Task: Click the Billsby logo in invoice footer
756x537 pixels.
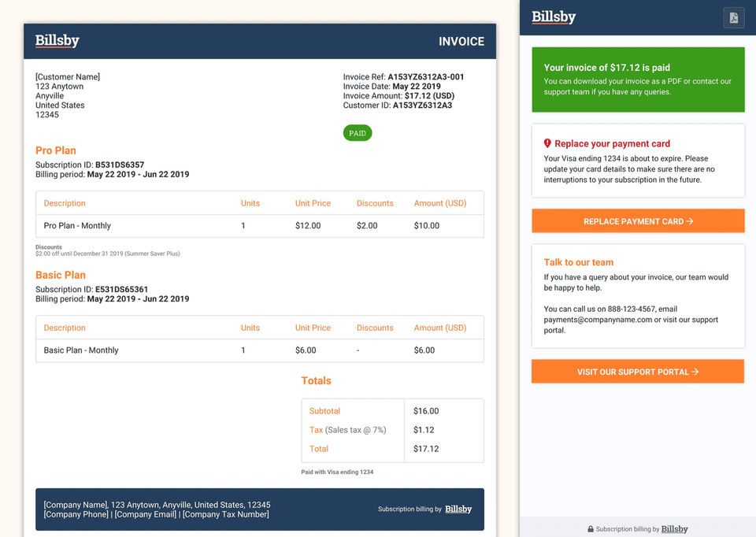Action: click(x=458, y=509)
